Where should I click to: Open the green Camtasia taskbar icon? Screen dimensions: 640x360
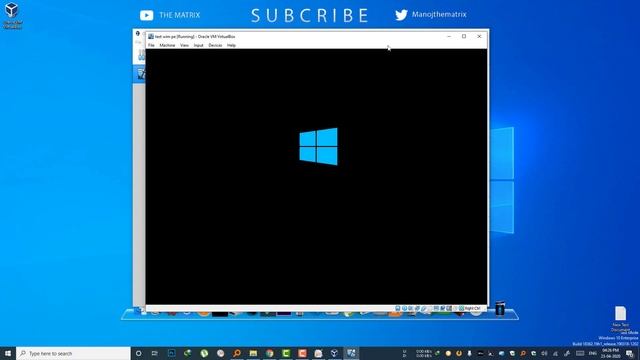[x=286, y=353]
